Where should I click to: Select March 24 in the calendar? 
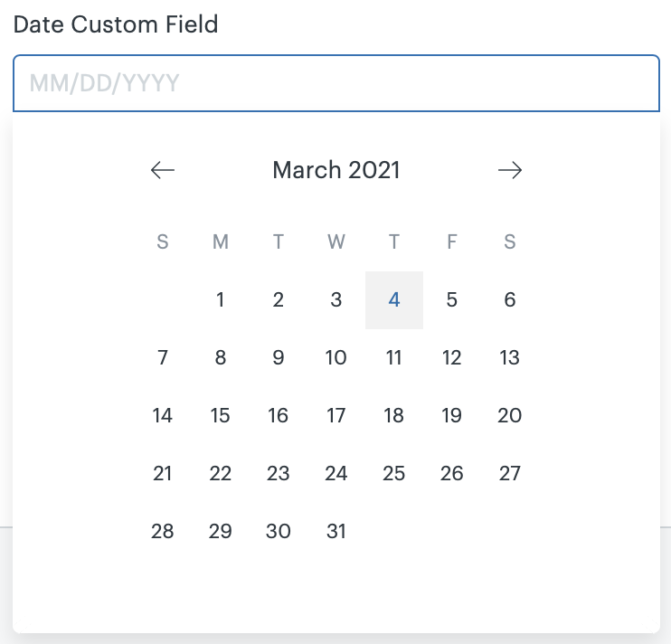click(x=336, y=474)
